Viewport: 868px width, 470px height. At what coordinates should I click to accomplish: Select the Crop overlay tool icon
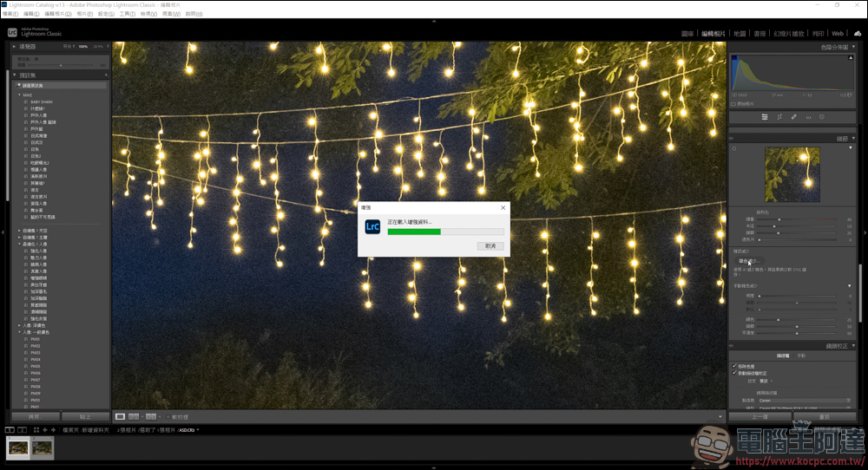tap(779, 117)
